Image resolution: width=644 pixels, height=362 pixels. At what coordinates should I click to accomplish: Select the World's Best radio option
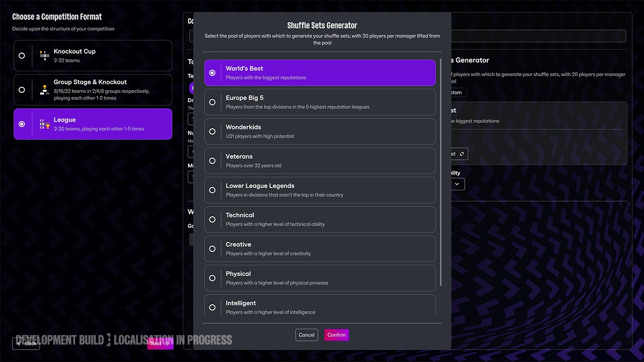pyautogui.click(x=213, y=73)
